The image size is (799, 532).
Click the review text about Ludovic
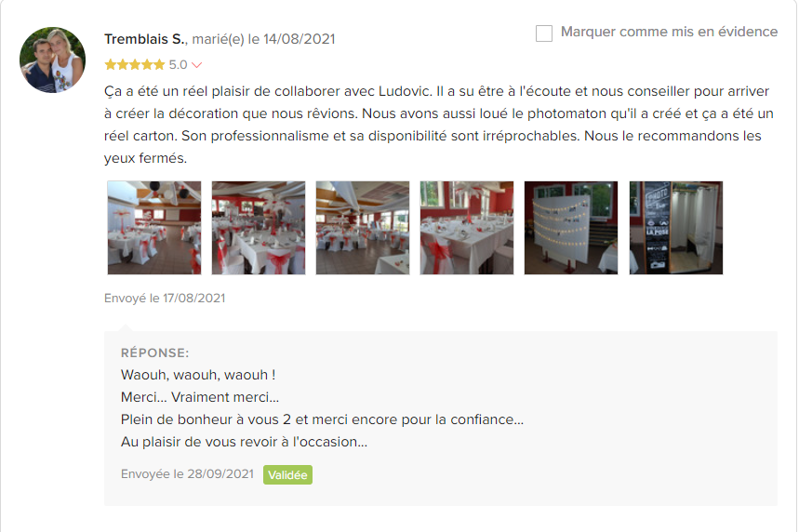click(439, 125)
